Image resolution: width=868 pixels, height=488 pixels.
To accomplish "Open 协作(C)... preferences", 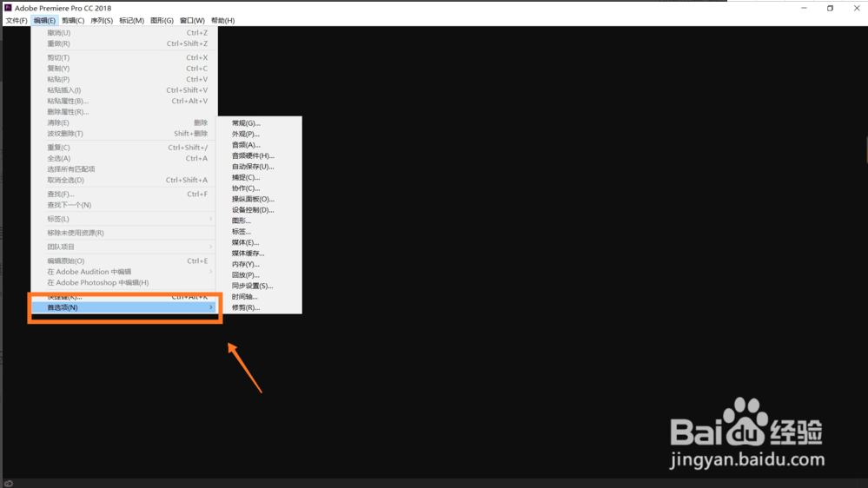I will [259, 188].
